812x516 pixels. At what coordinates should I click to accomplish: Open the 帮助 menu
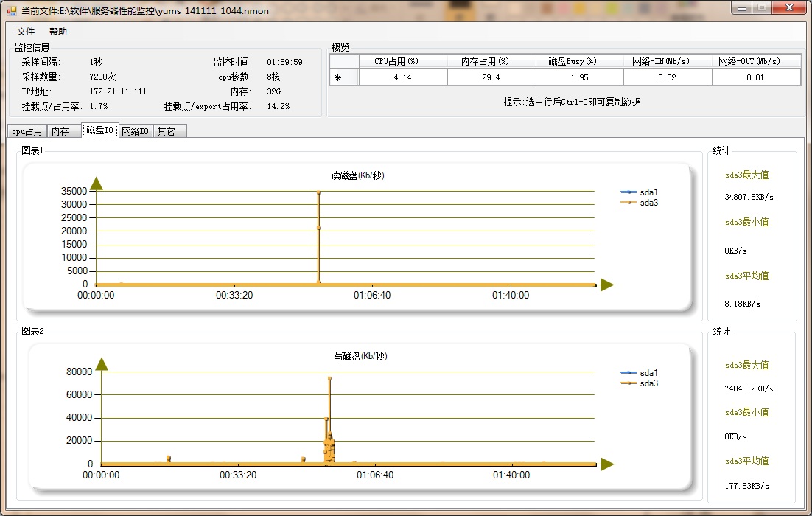click(x=58, y=32)
